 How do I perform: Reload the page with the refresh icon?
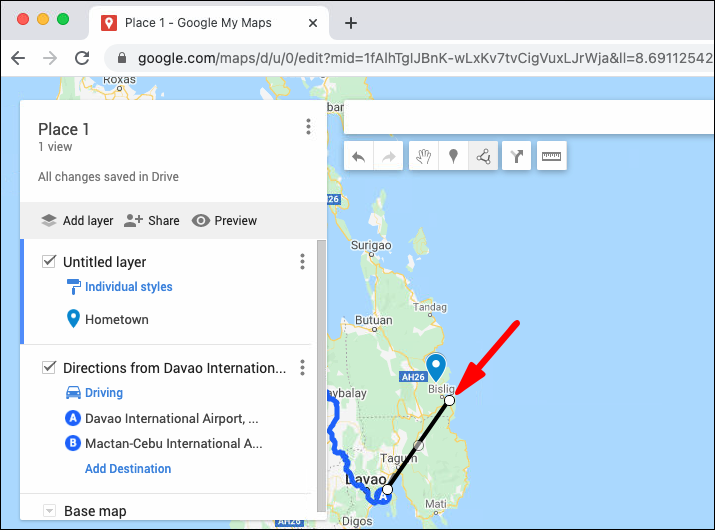click(x=82, y=58)
